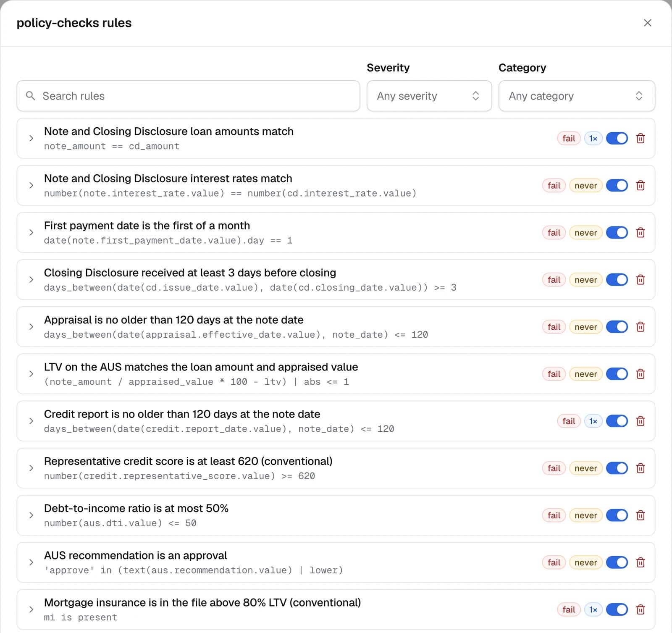Viewport: 672px width, 633px height.
Task: Delete the first payment date rule
Action: click(x=640, y=232)
